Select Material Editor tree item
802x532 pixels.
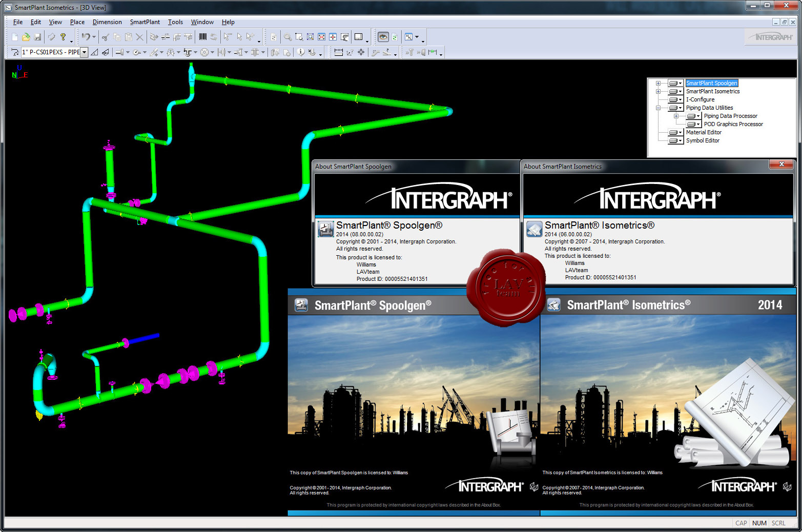704,132
